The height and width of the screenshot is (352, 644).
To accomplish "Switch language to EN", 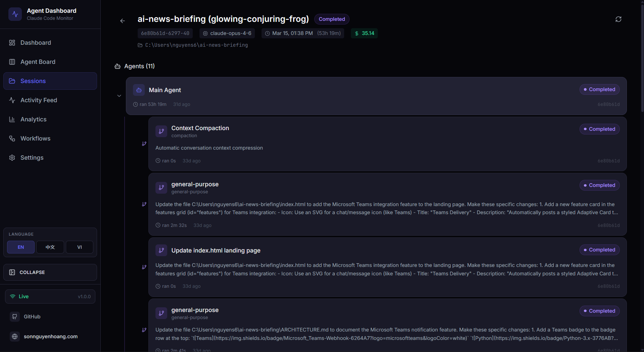I will [x=20, y=247].
